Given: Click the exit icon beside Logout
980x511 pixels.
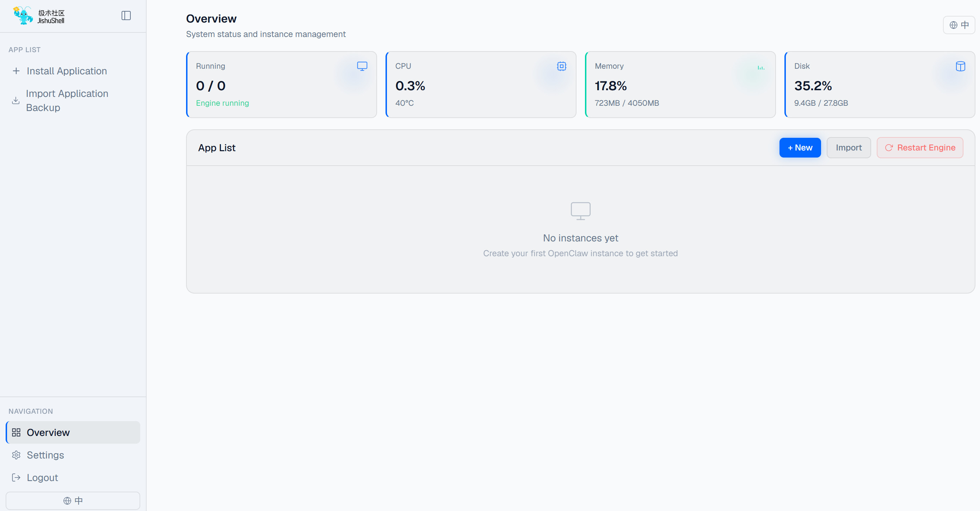Looking at the screenshot, I should click(16, 477).
